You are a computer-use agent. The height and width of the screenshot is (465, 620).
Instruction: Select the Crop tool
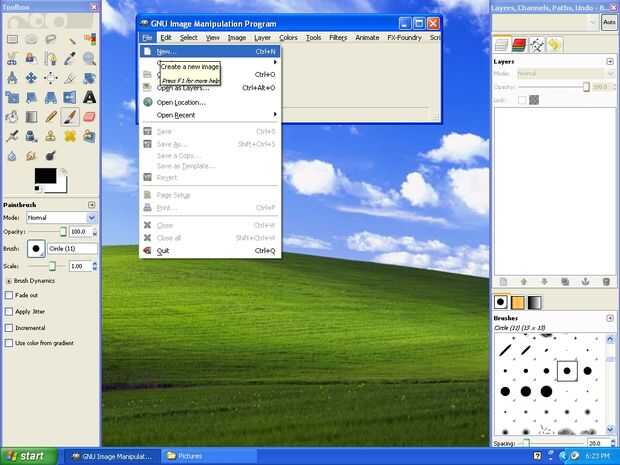coord(70,78)
